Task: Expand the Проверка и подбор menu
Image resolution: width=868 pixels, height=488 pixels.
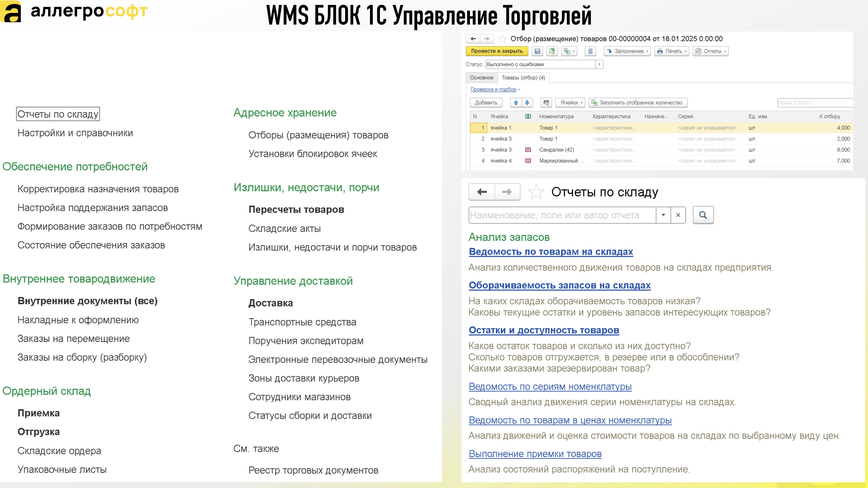Action: [494, 89]
